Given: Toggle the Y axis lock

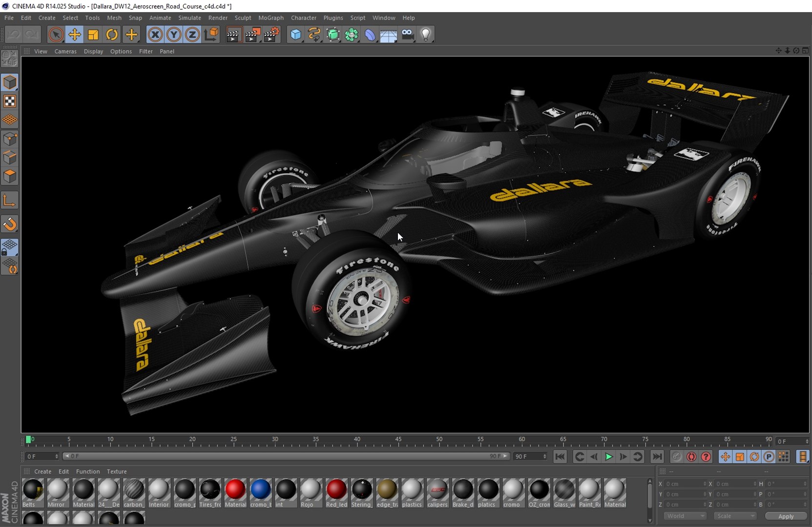Looking at the screenshot, I should tap(174, 35).
